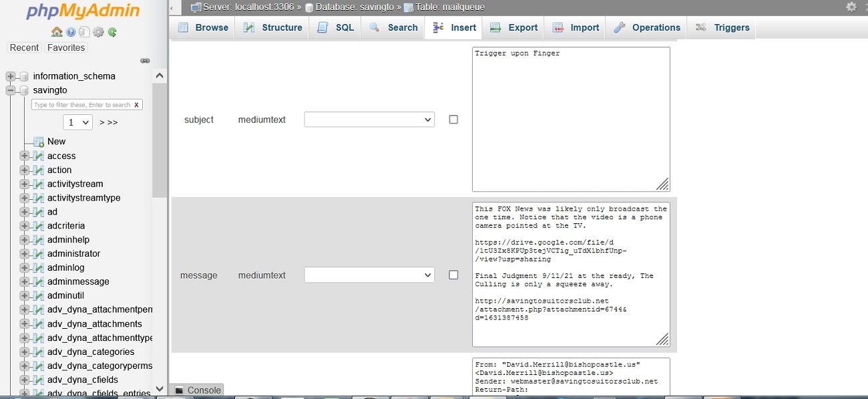The height and width of the screenshot is (399, 868).
Task: Expand the adminmessage table node
Action: tap(25, 282)
